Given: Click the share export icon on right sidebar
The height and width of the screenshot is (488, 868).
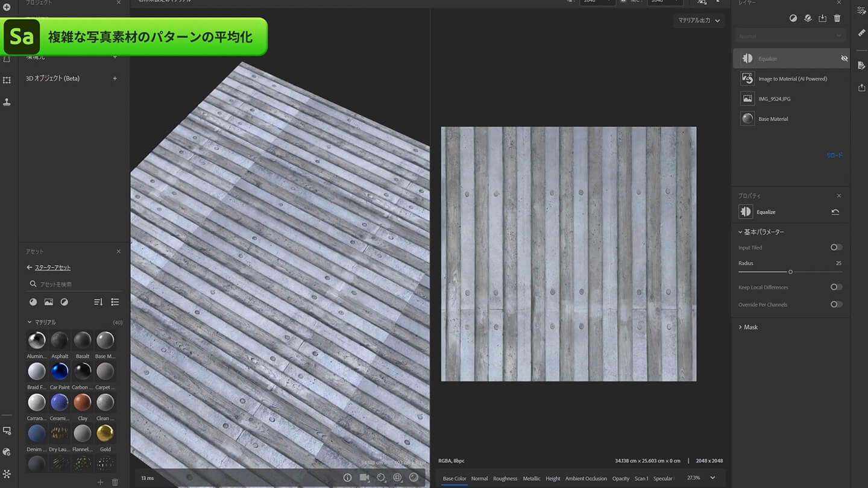Looking at the screenshot, I should [x=862, y=87].
